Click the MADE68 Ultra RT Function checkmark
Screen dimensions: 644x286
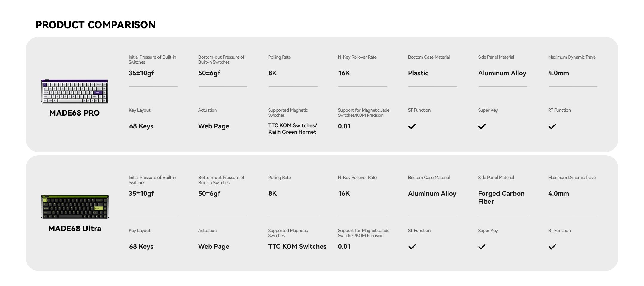pyautogui.click(x=552, y=247)
